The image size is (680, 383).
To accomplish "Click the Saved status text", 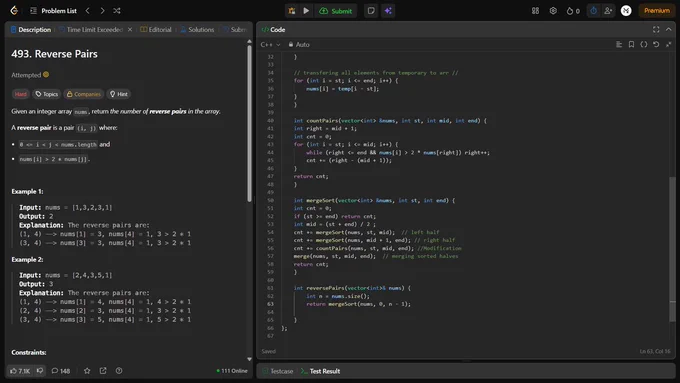I will tap(268, 351).
